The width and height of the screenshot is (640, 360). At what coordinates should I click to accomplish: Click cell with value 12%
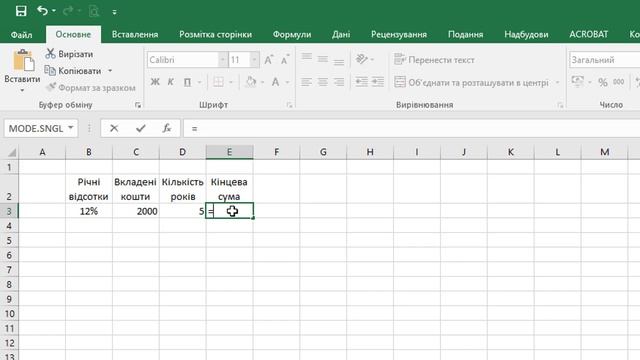tap(89, 211)
